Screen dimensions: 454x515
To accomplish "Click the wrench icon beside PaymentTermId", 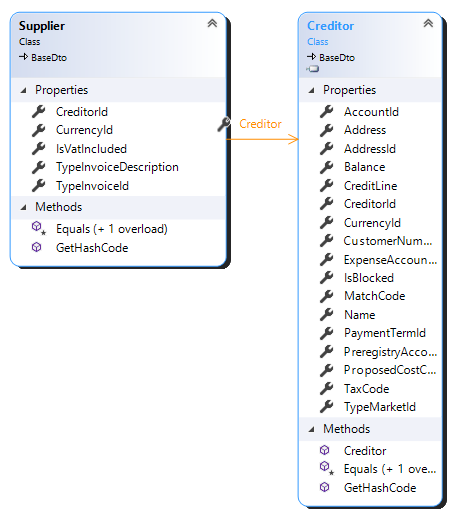I will 327,333.
